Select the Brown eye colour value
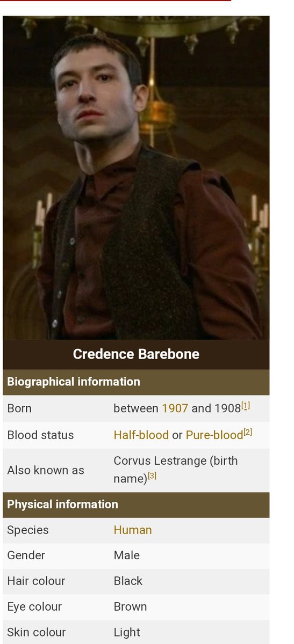 [130, 607]
